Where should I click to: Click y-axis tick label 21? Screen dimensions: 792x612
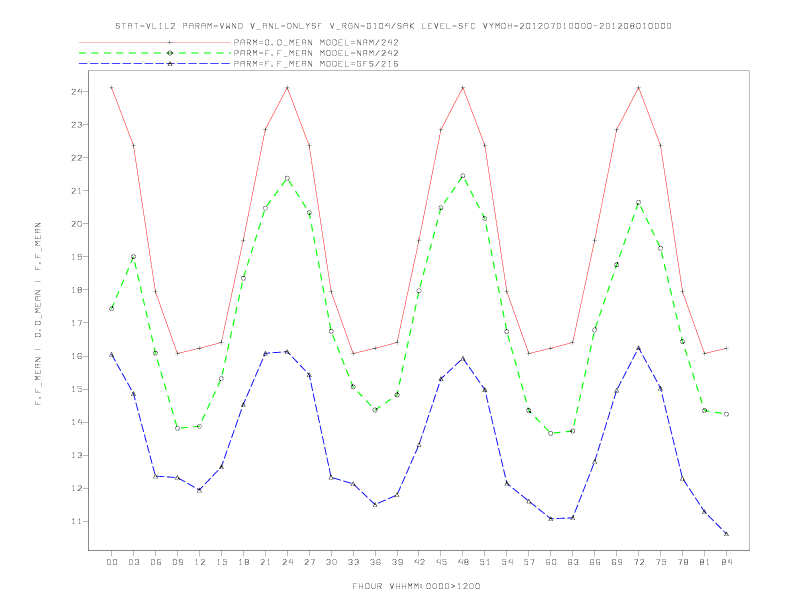tap(77, 191)
